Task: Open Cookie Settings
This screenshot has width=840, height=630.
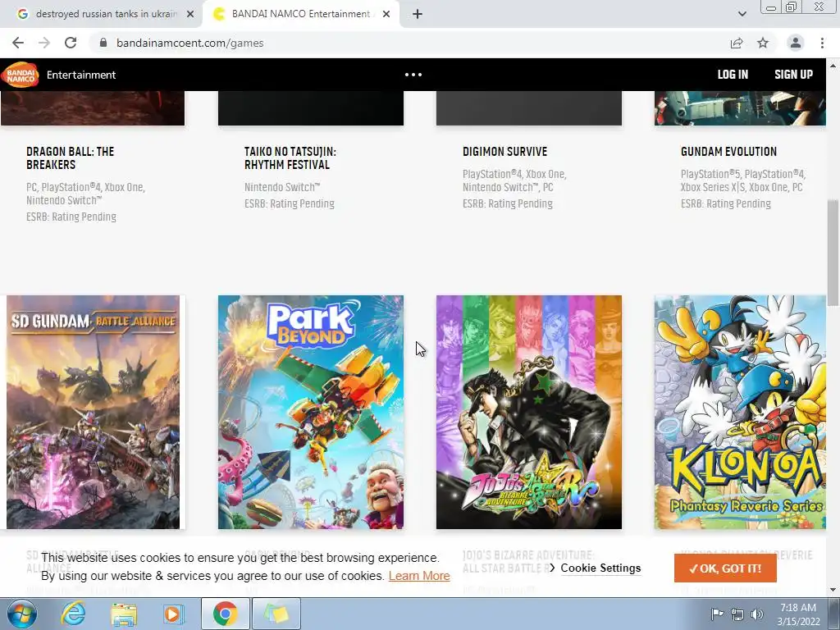Action: 600,568
